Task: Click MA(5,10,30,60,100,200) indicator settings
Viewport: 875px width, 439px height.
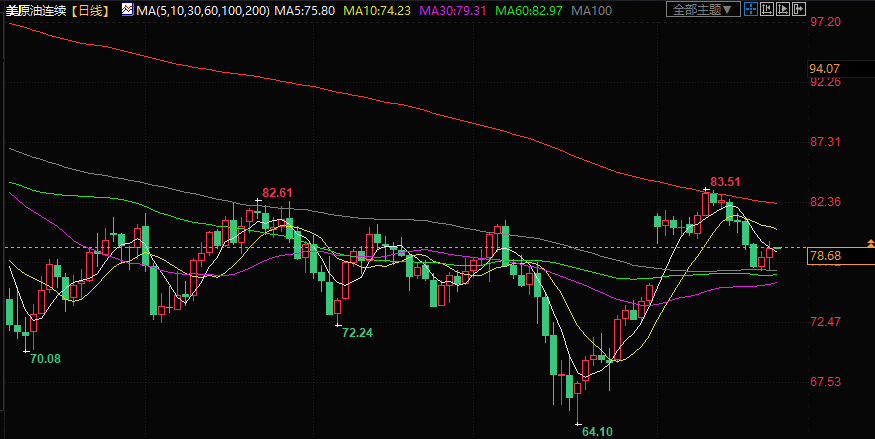Action: tap(203, 10)
